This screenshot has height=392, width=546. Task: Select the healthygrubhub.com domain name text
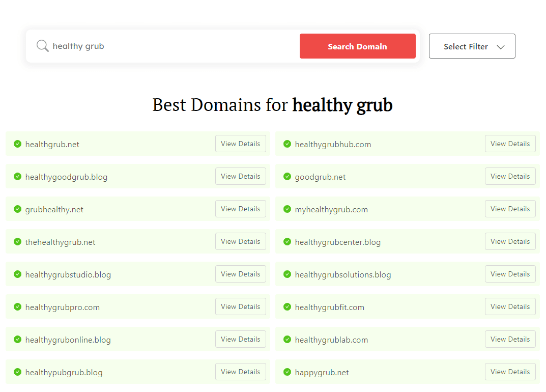tap(333, 144)
